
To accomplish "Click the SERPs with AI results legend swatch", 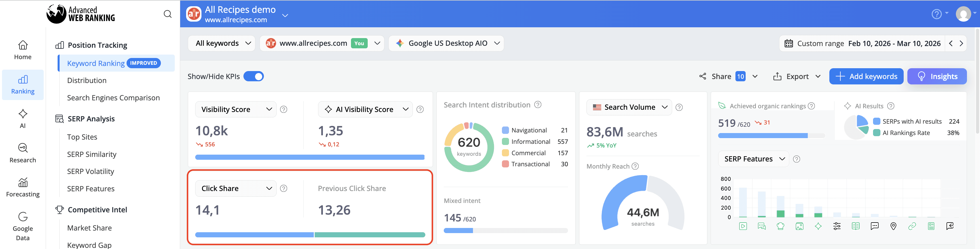I will point(876,121).
